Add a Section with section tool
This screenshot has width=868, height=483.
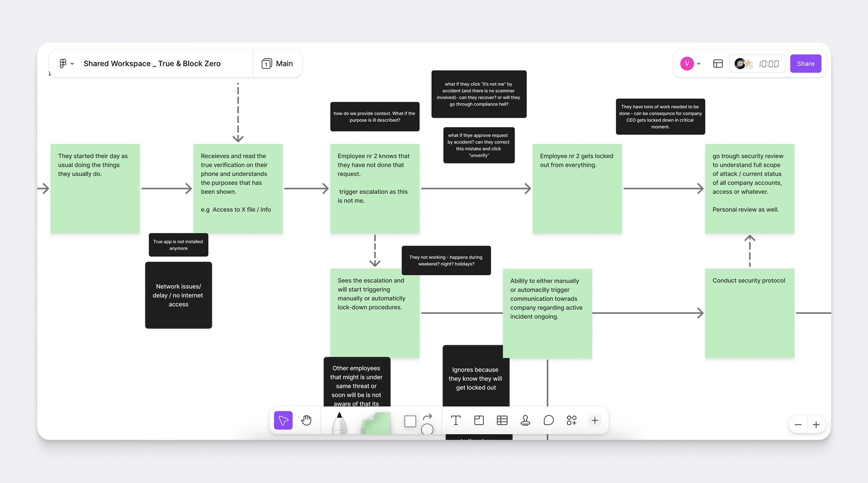pyautogui.click(x=479, y=420)
